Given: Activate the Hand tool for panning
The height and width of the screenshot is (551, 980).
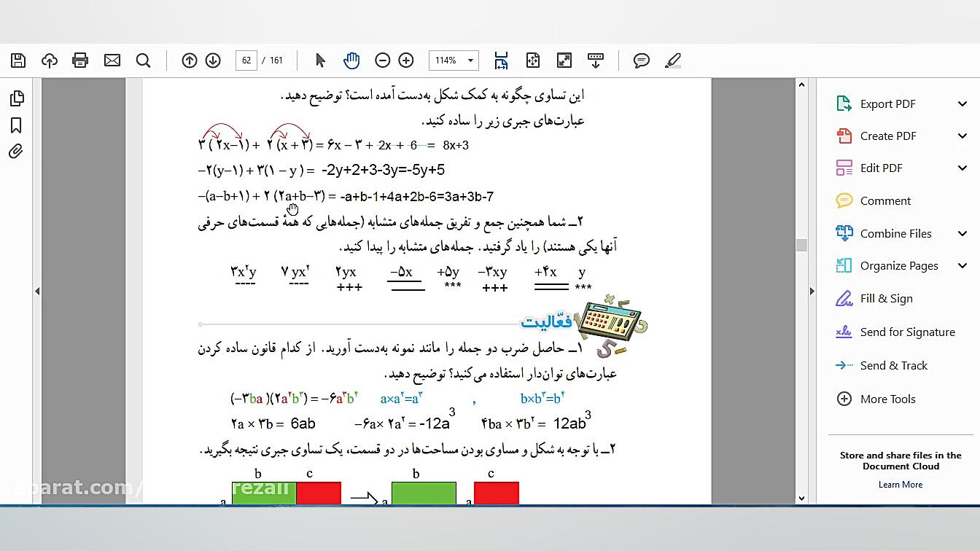Looking at the screenshot, I should (351, 60).
